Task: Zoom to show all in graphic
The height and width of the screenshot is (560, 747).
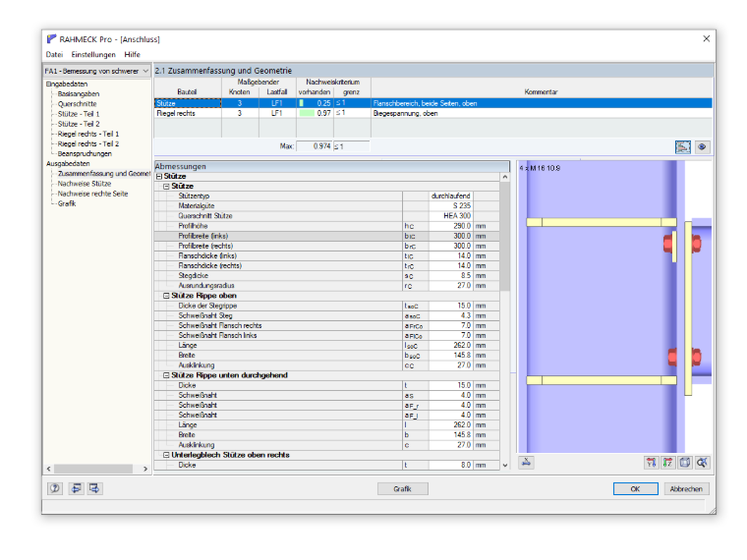Action: tap(702, 463)
